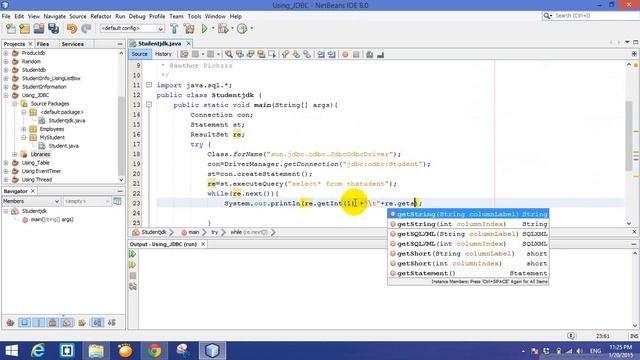Screen dimensions: 640x360
Task: Click the Open Project toolbar icon
Action: pos(39,29)
